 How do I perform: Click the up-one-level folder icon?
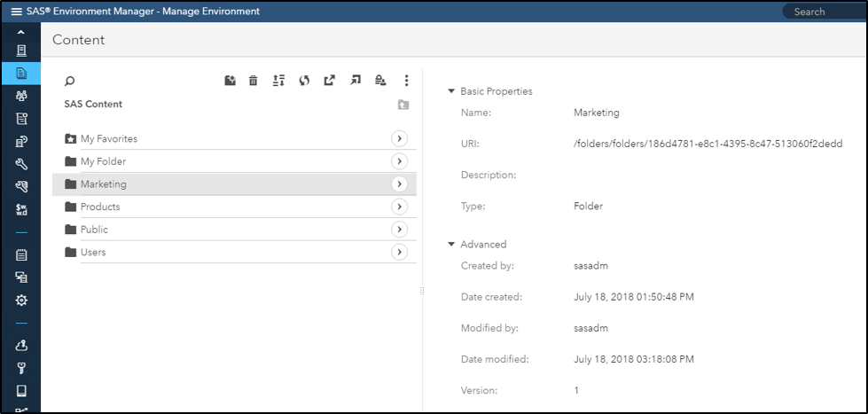(x=403, y=105)
